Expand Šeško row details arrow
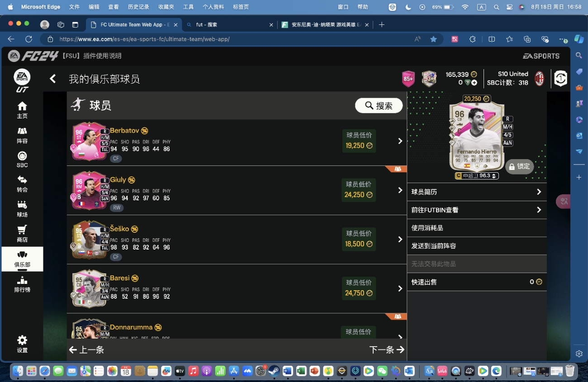The height and width of the screenshot is (382, 588). 400,239
